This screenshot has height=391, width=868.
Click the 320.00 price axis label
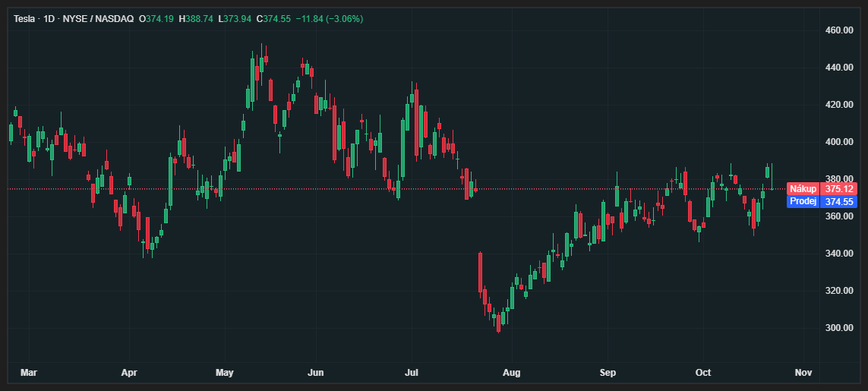(839, 291)
